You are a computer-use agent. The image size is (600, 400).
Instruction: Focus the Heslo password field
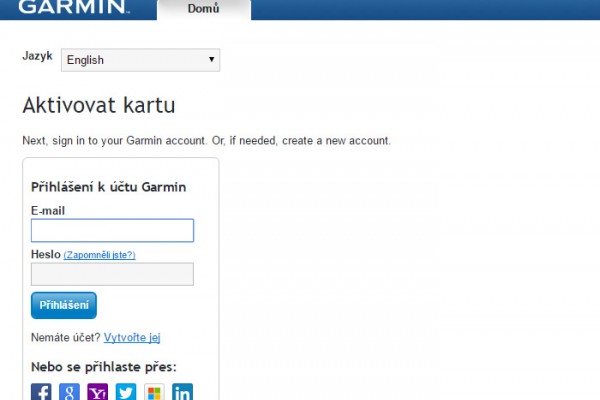(112, 274)
